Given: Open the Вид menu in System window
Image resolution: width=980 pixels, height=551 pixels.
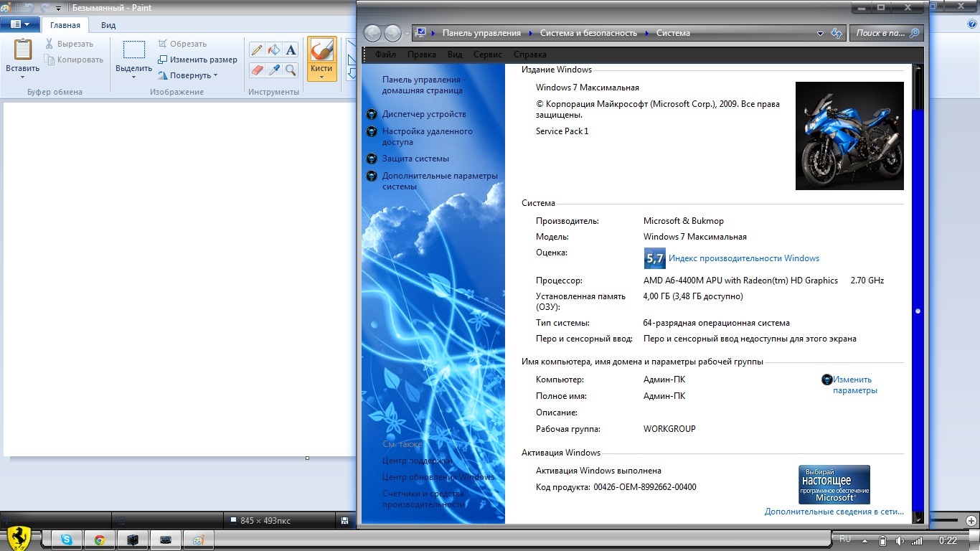Looking at the screenshot, I should [455, 55].
